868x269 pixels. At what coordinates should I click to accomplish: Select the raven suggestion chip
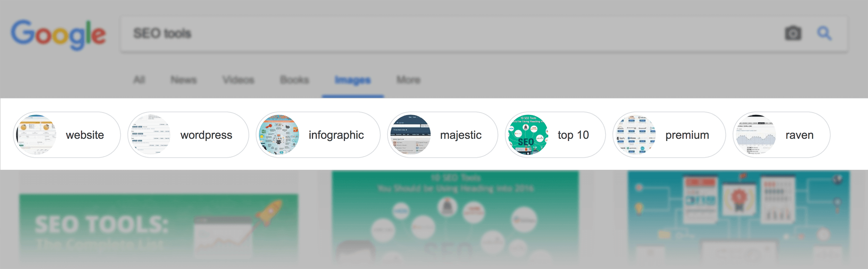(x=782, y=135)
